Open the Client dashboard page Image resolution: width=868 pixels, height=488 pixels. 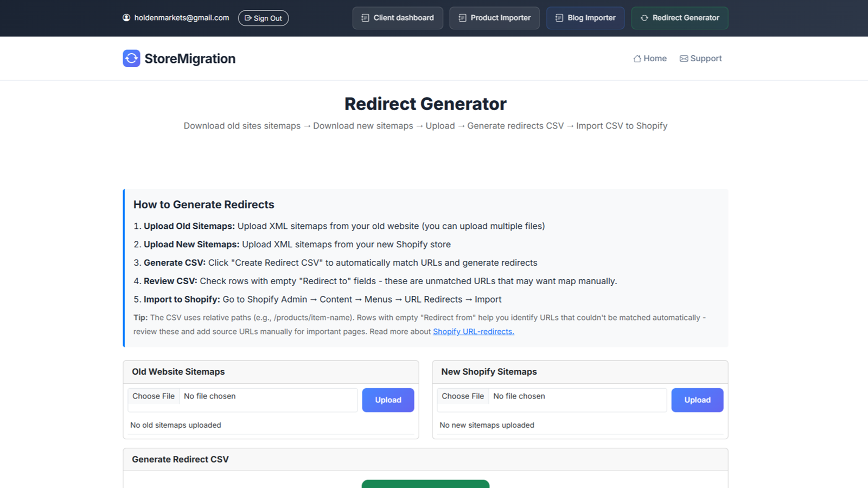click(x=398, y=18)
